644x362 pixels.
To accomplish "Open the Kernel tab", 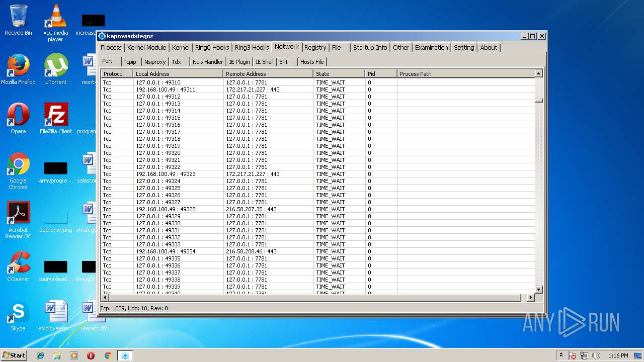I will 181,47.
